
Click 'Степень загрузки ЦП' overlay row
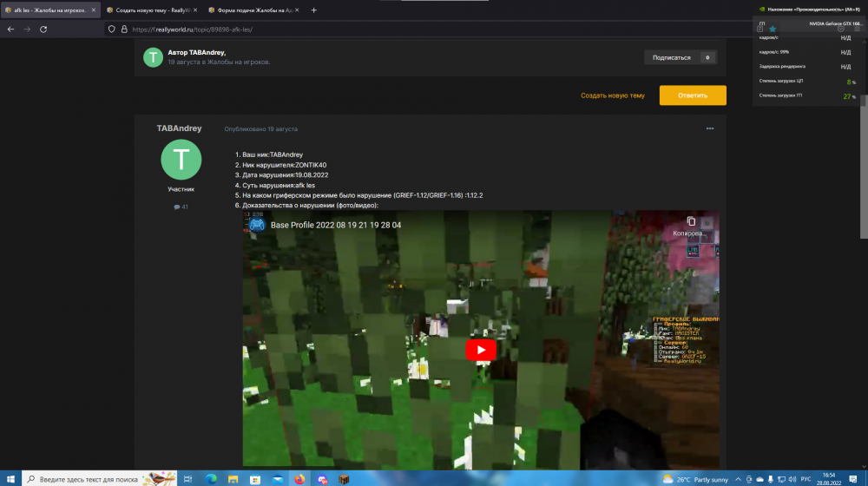(807, 81)
